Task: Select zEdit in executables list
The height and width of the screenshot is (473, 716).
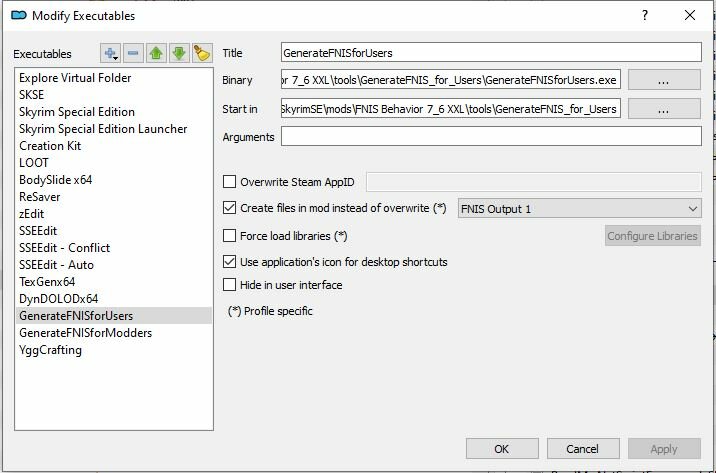Action: coord(114,214)
